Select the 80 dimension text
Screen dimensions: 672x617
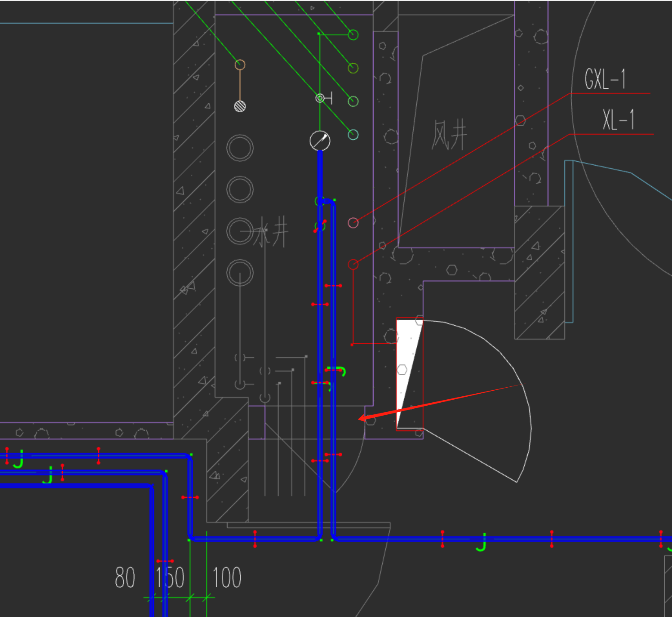coord(125,577)
